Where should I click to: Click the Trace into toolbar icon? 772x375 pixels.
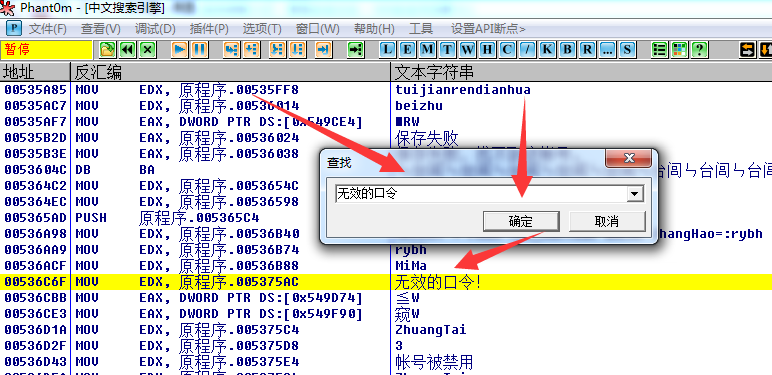(278, 49)
